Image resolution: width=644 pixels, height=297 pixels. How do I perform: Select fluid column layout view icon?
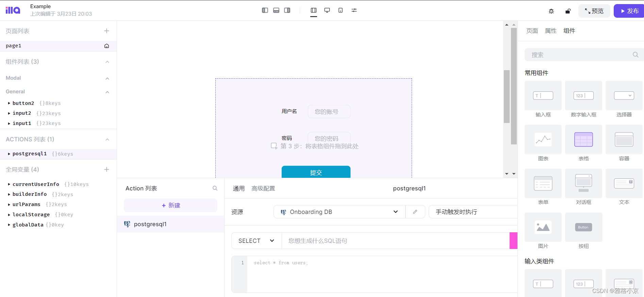(x=314, y=10)
